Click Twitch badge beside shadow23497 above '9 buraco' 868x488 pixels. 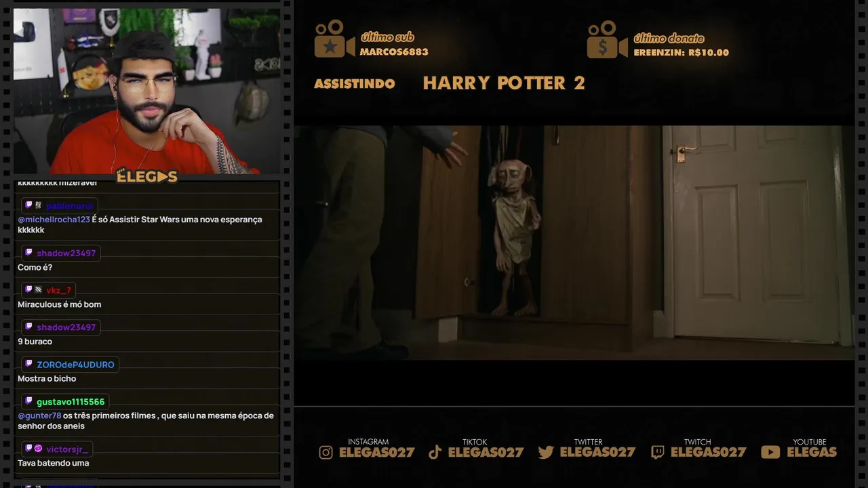[x=28, y=327]
